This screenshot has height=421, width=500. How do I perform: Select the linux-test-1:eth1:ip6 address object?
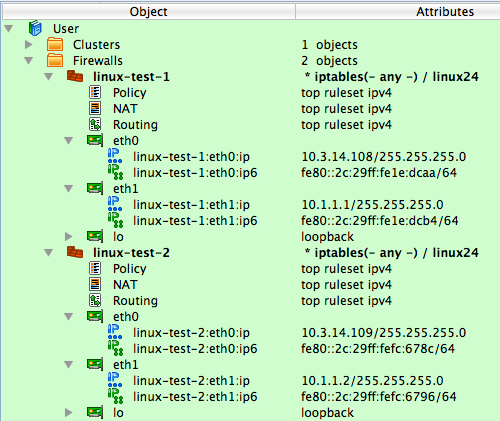pos(195,221)
